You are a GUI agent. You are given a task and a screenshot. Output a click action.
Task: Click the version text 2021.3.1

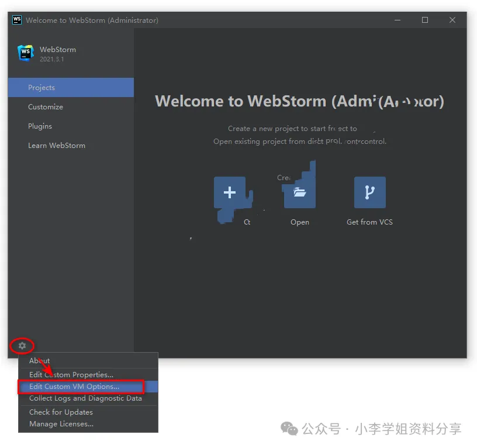(x=51, y=59)
